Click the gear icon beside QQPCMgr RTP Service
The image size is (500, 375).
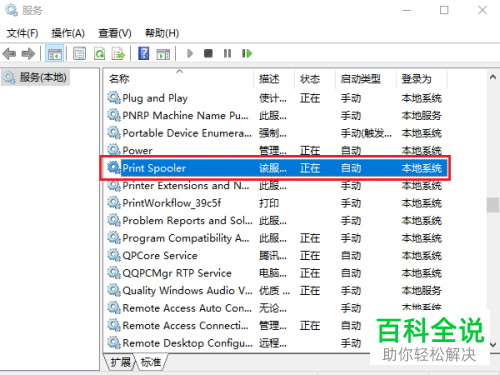[114, 273]
